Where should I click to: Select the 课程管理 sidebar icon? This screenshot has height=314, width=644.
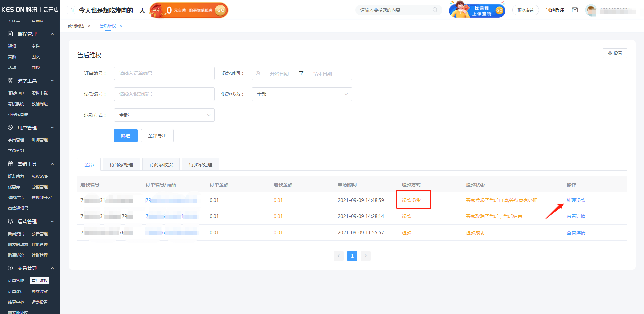[10, 34]
